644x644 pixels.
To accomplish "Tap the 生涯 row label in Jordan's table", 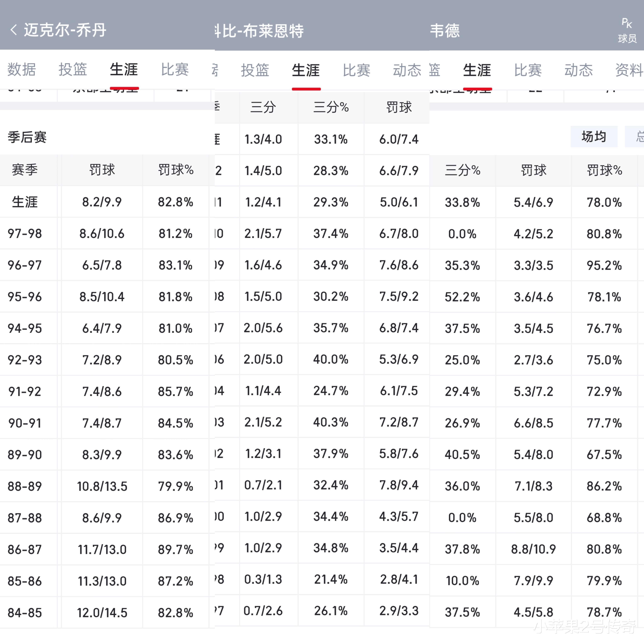I will (x=25, y=202).
